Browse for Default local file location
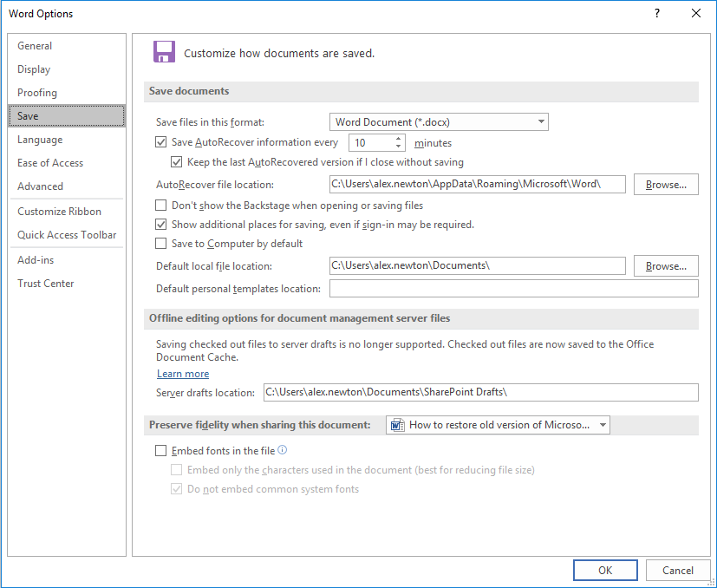The height and width of the screenshot is (588, 717). click(x=666, y=266)
